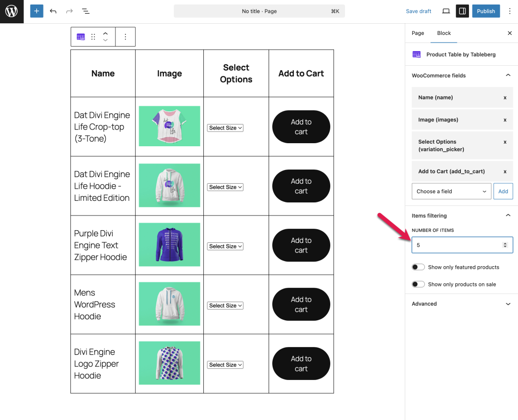Click the Product Table block type icon in toolbar
The image size is (518, 420).
tap(80, 36)
